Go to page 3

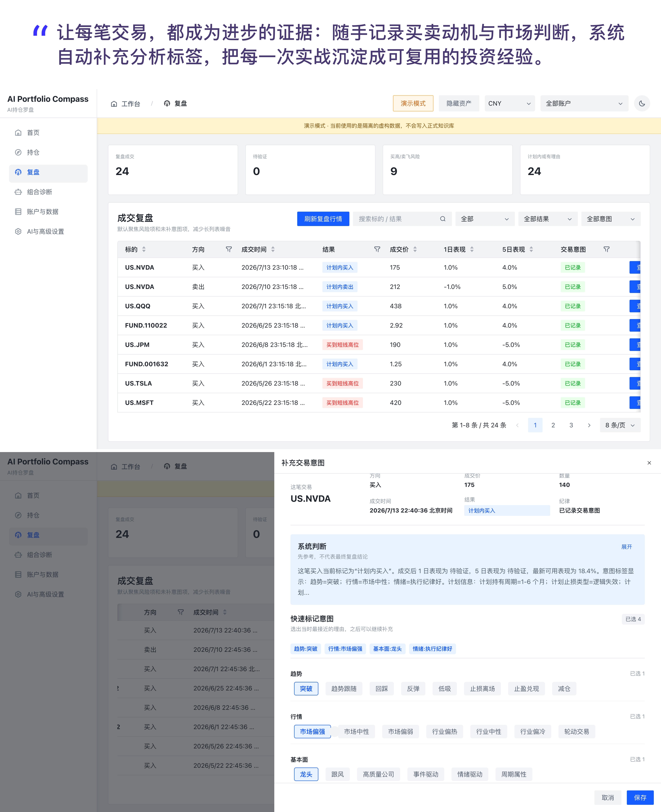pos(571,425)
